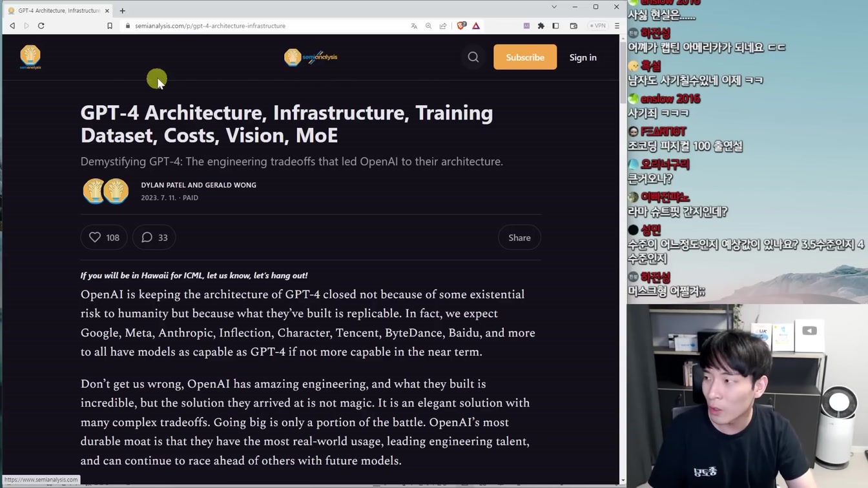Screen dimensions: 868x488
Task: Bookmark this page with the bookmark icon
Action: tap(110, 26)
